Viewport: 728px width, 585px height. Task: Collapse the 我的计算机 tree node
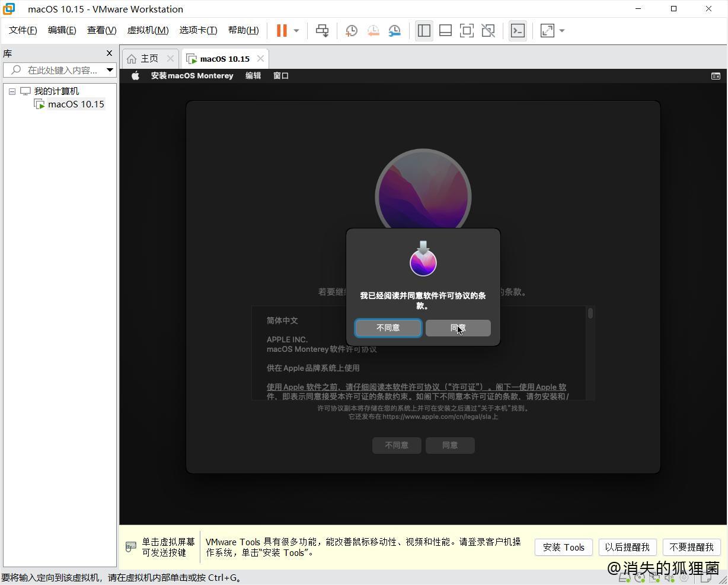pos(12,91)
